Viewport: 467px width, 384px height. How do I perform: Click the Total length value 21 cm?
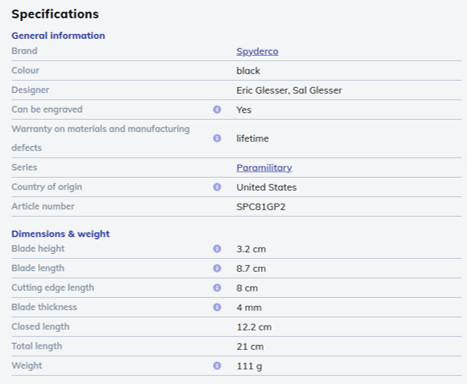(250, 347)
